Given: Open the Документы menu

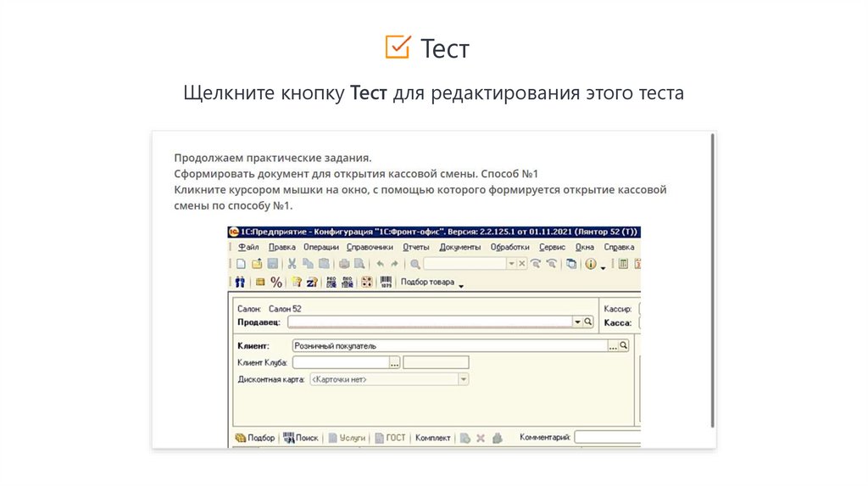Looking at the screenshot, I should (x=460, y=247).
